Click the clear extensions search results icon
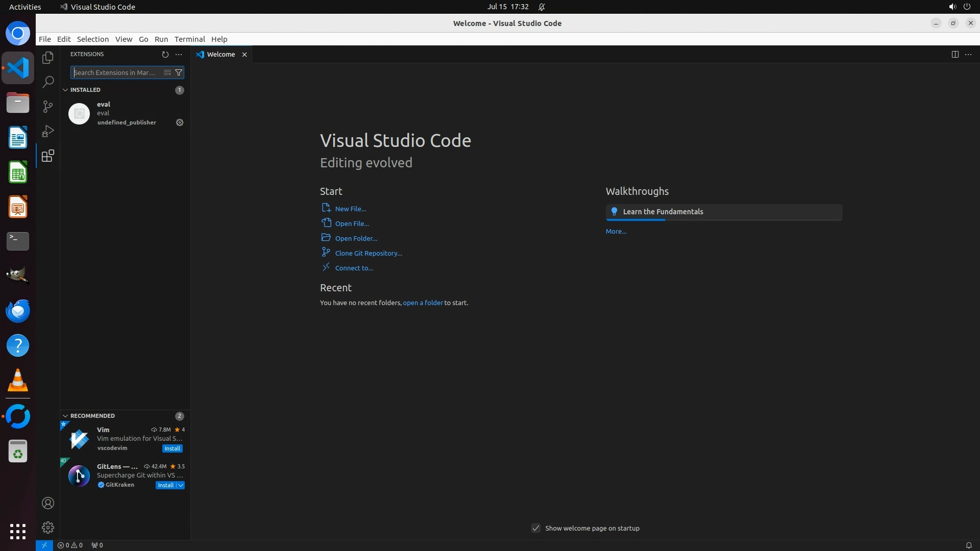Screen dimensions: 980x551 coord(167,72)
